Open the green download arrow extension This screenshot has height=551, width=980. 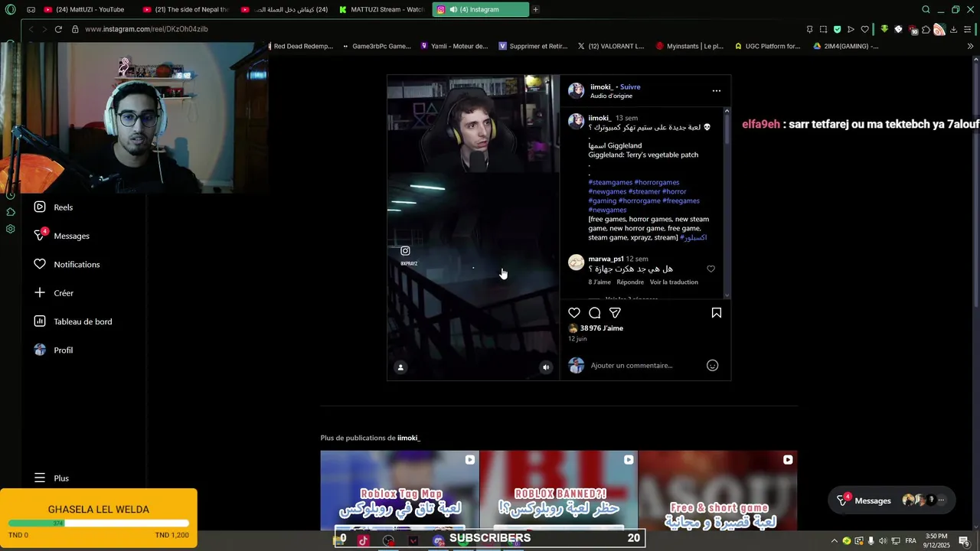(x=884, y=29)
